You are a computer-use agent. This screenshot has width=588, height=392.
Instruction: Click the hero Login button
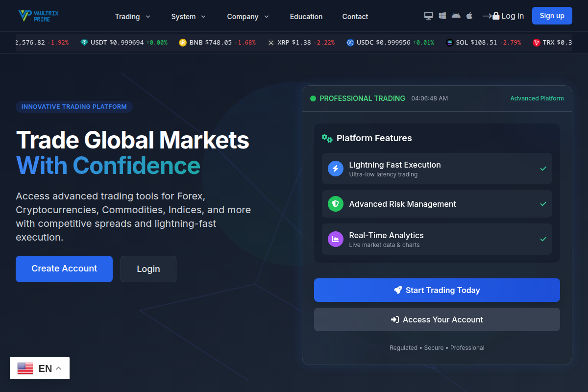point(148,269)
